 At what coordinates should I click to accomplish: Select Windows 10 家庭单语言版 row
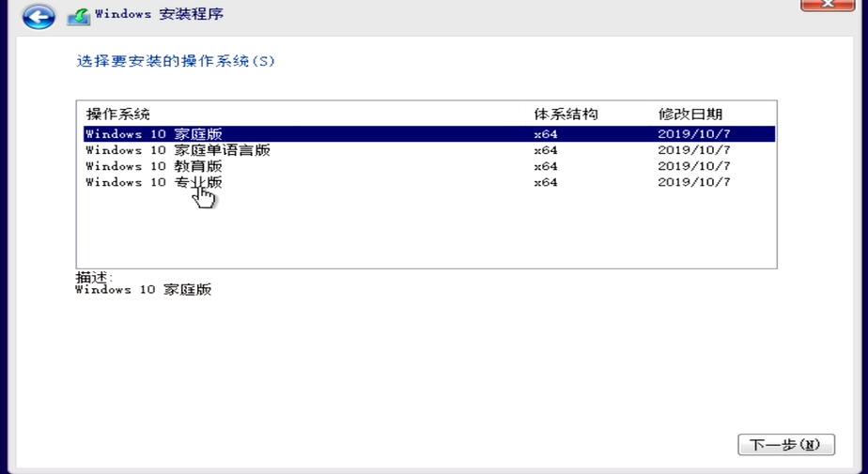coord(429,150)
